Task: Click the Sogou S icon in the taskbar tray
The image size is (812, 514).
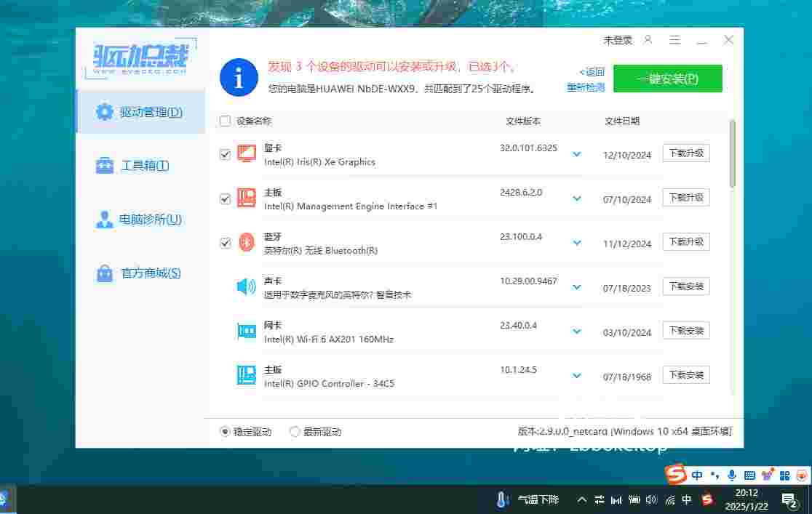Action: [x=707, y=499]
